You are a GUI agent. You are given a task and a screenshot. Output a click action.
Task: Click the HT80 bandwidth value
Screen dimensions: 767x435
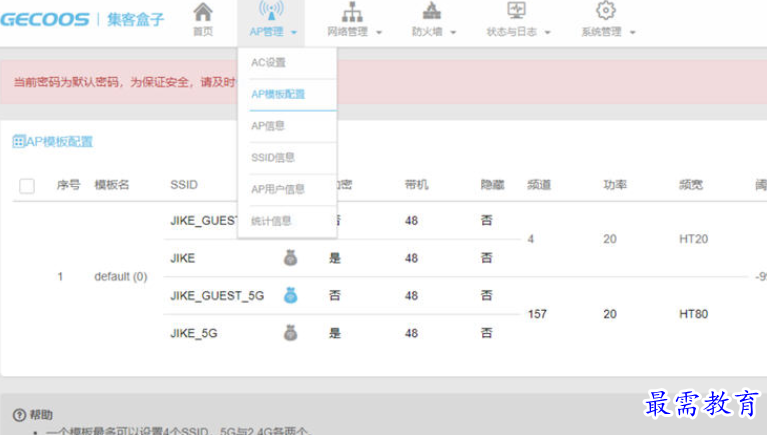click(x=693, y=314)
